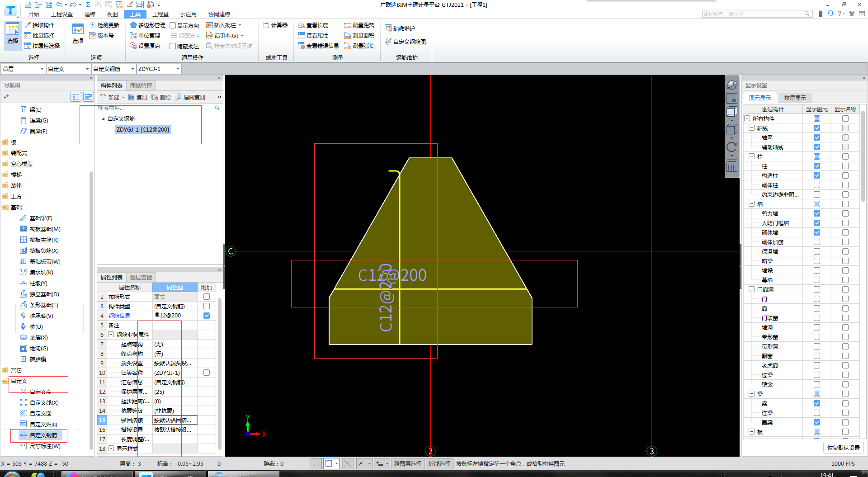Select ZDYGJ-1 [C12@200] component row
This screenshot has height=477, width=868.
pos(143,129)
